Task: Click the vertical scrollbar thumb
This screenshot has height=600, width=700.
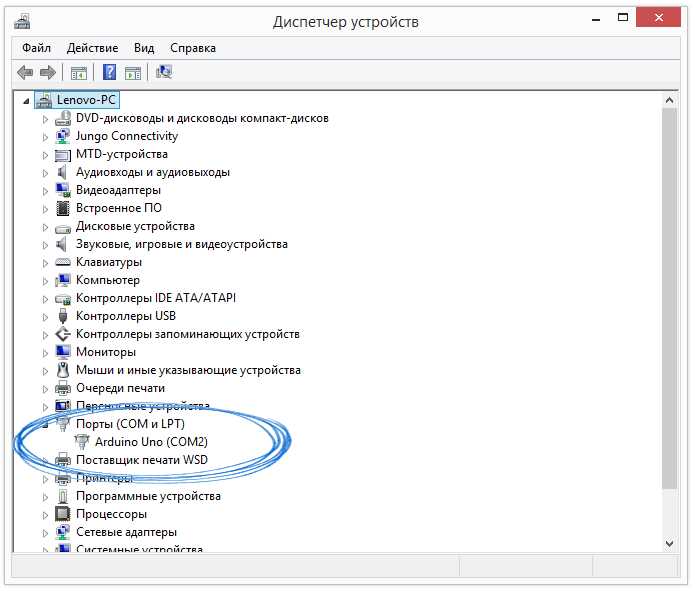Action: point(669,298)
